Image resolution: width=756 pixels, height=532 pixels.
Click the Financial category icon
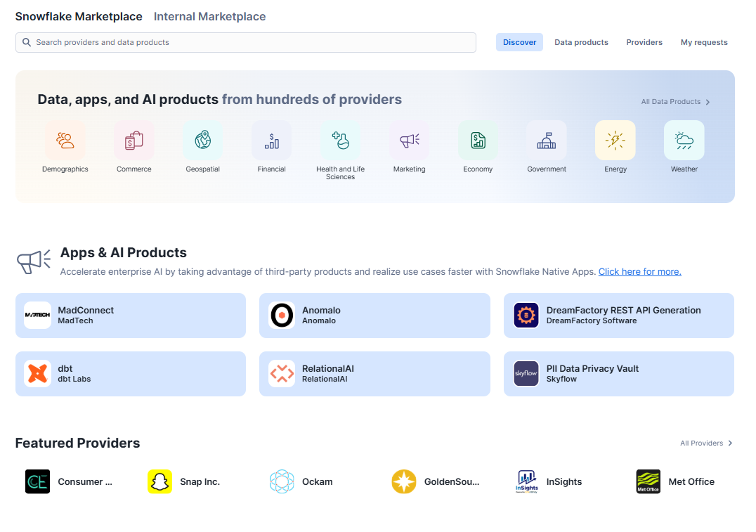coord(271,140)
